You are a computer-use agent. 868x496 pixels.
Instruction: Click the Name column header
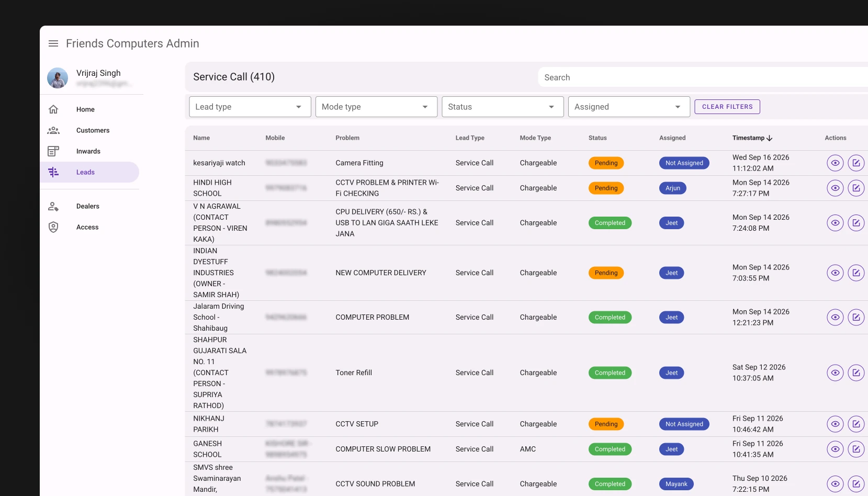pos(201,138)
